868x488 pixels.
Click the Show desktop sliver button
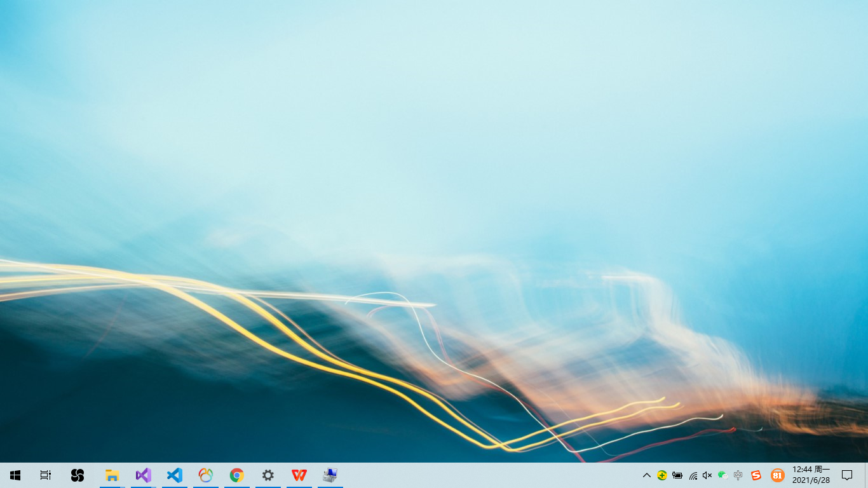865,475
